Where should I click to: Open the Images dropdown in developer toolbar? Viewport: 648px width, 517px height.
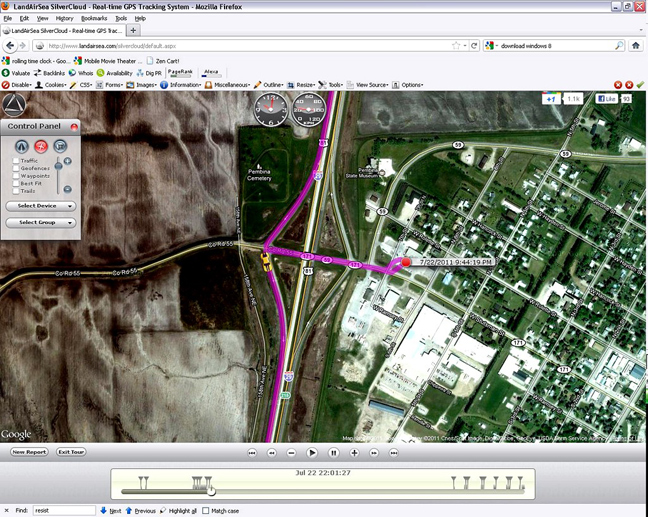click(x=142, y=85)
